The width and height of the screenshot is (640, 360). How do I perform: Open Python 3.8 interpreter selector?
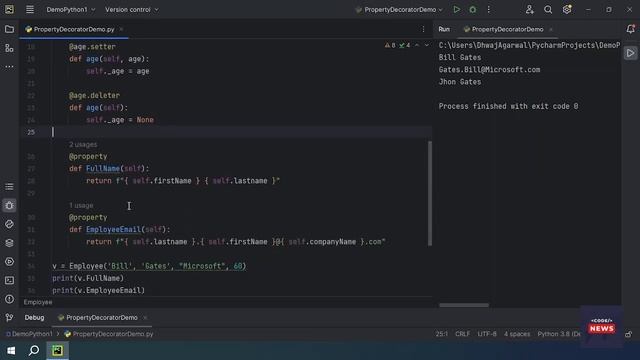[559, 334]
